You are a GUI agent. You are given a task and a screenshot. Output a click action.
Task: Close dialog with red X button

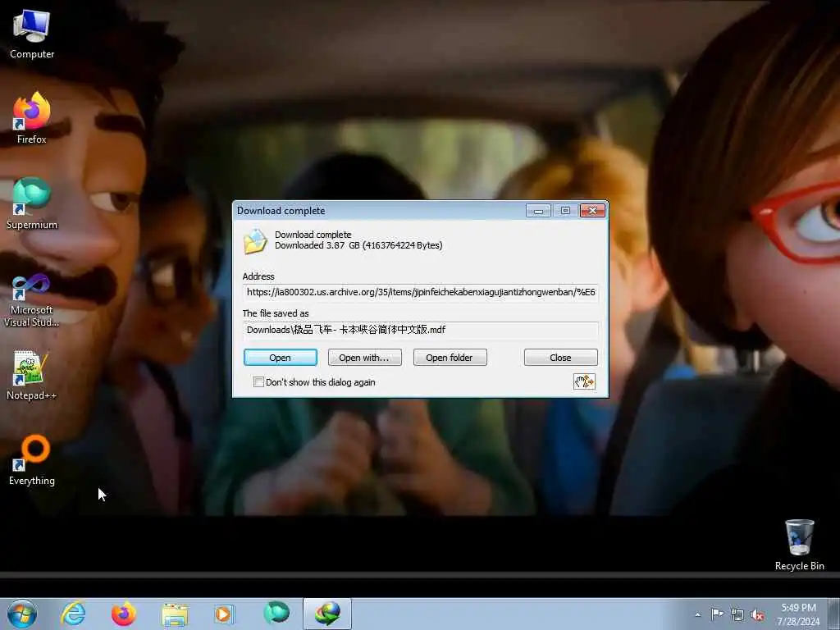pyautogui.click(x=592, y=211)
